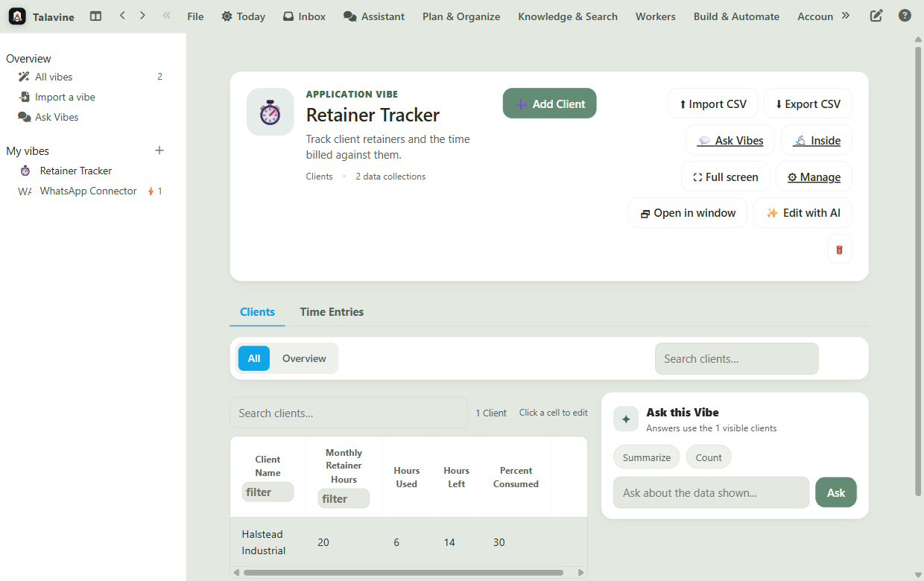The height and width of the screenshot is (581, 924).
Task: Click the Percent Consumed cell value 30
Action: (516, 542)
